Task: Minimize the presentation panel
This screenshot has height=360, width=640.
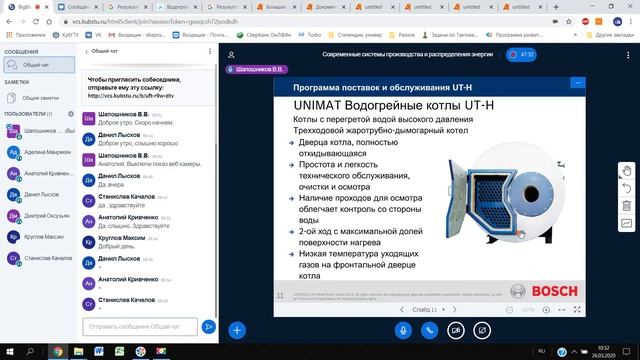Action: click(x=578, y=83)
